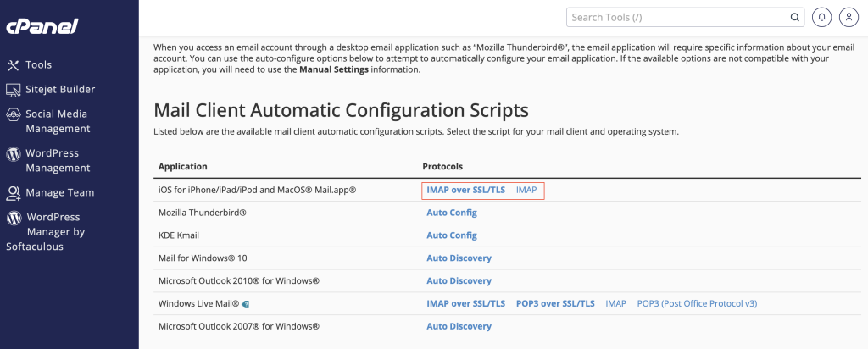Click plain IMAP link for Windows Live Mail

[x=616, y=303]
